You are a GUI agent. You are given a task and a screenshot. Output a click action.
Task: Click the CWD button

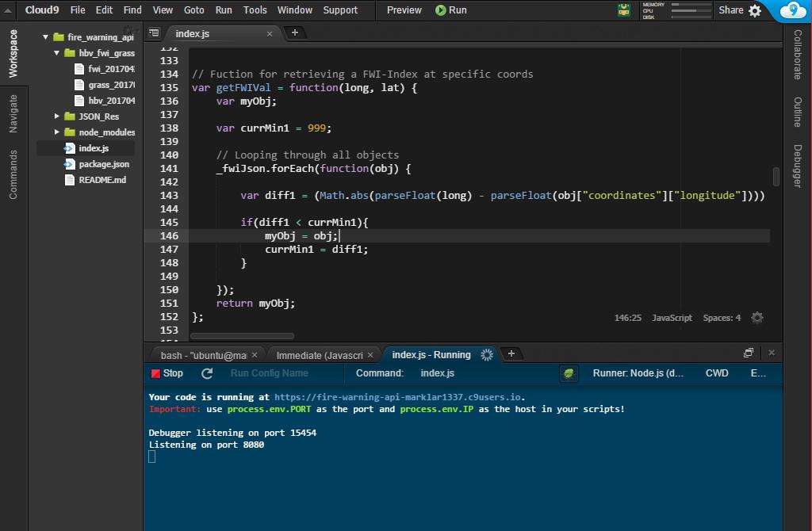pyautogui.click(x=717, y=373)
